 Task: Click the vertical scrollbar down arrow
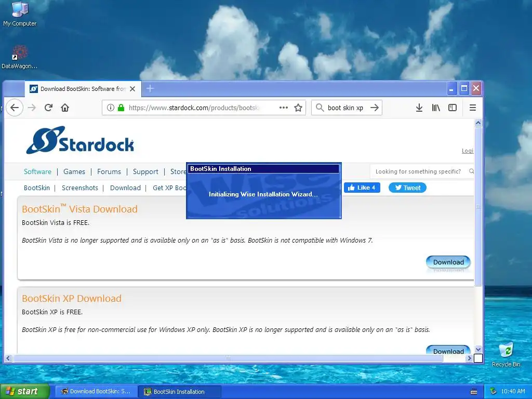pyautogui.click(x=478, y=350)
